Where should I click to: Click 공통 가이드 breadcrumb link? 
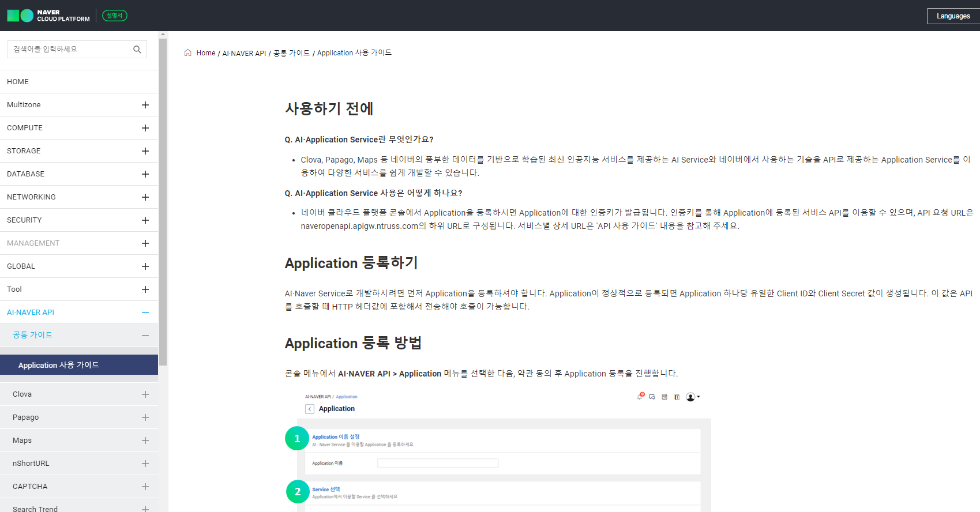click(x=291, y=53)
